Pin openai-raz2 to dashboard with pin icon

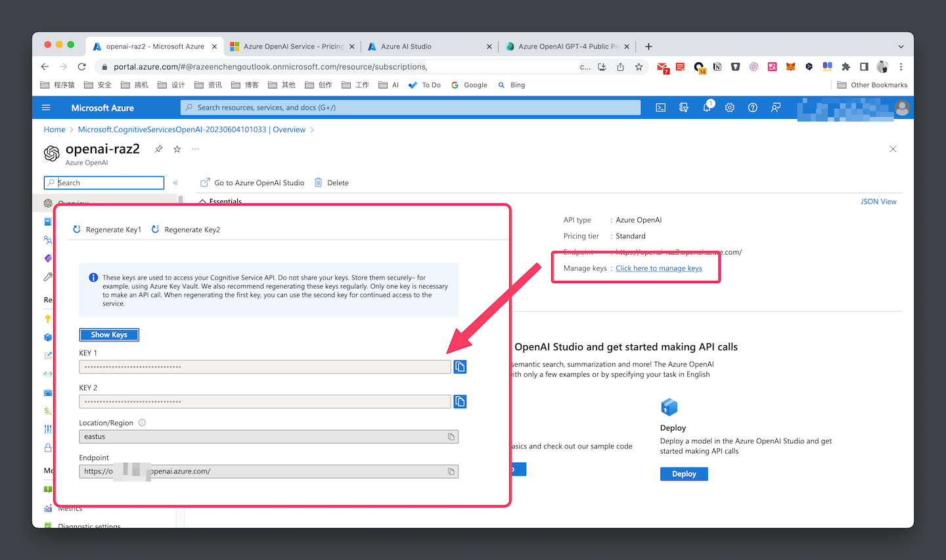tap(158, 149)
